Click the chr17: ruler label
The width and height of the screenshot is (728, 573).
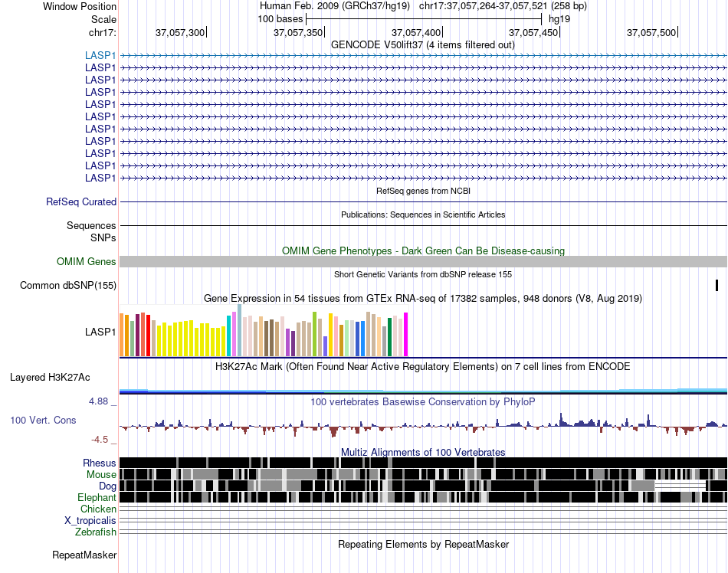tap(102, 32)
